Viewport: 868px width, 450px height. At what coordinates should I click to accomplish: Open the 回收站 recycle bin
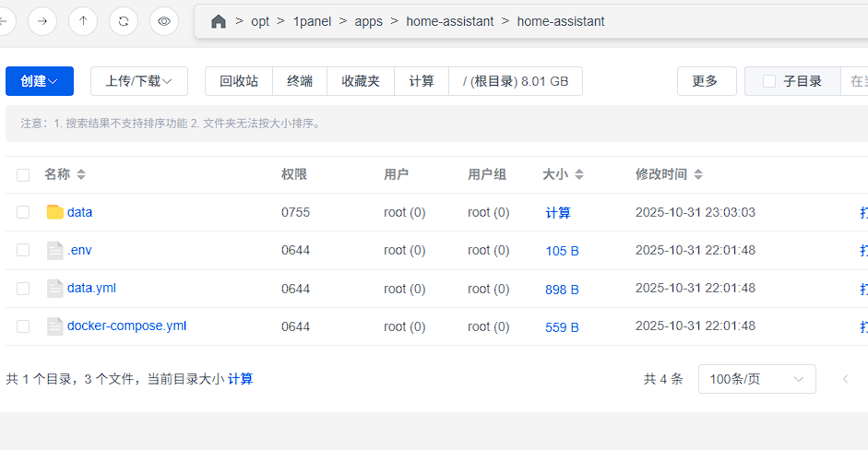[238, 81]
